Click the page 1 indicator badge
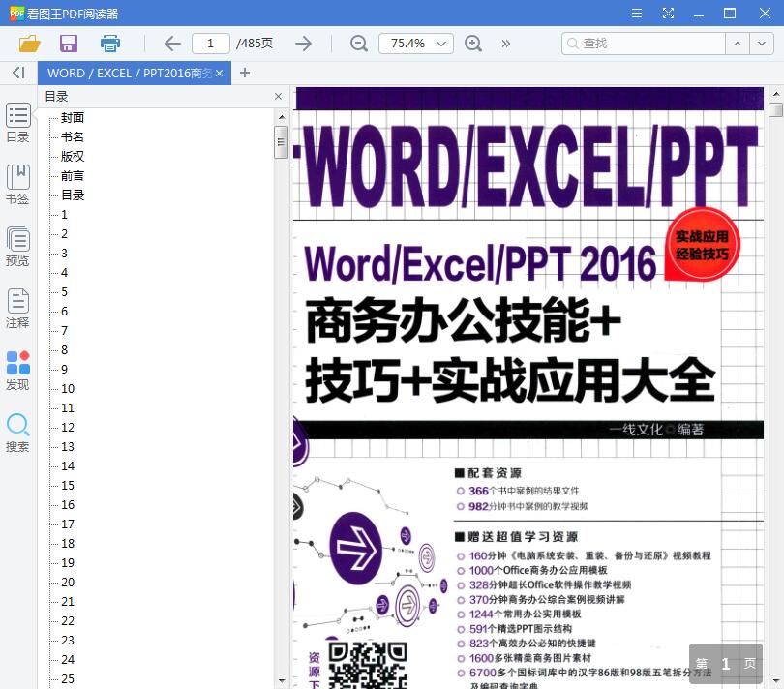784x689 pixels. pos(726,664)
